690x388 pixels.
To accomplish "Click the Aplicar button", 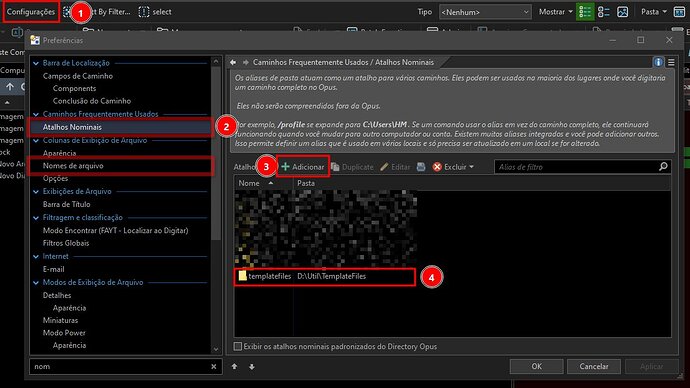I will 651,366.
